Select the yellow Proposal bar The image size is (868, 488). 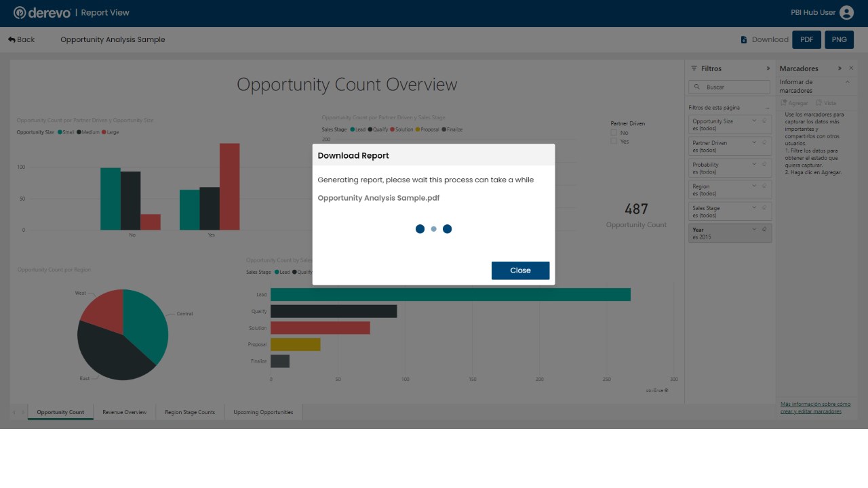tap(295, 344)
